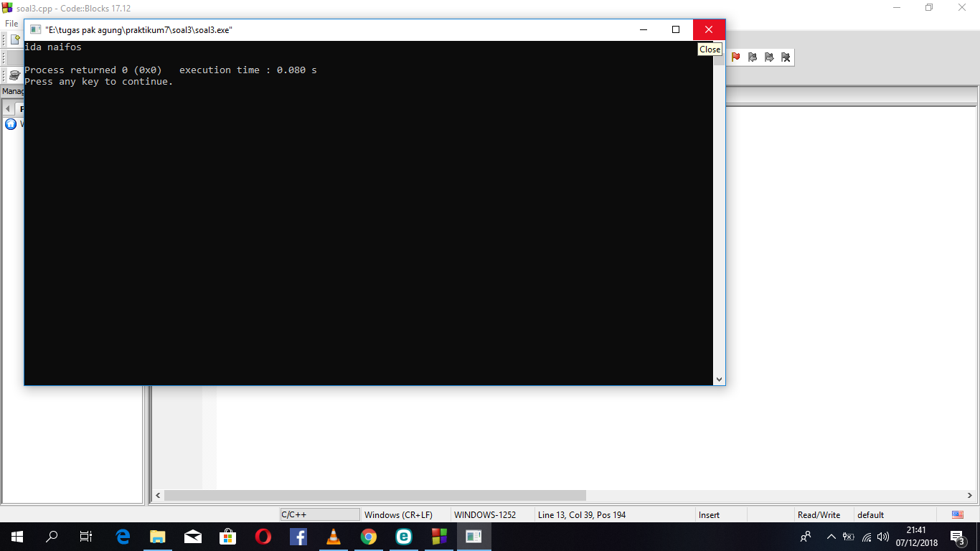Minimize the soal3.exe console window
The width and height of the screenshot is (980, 551).
tap(643, 29)
